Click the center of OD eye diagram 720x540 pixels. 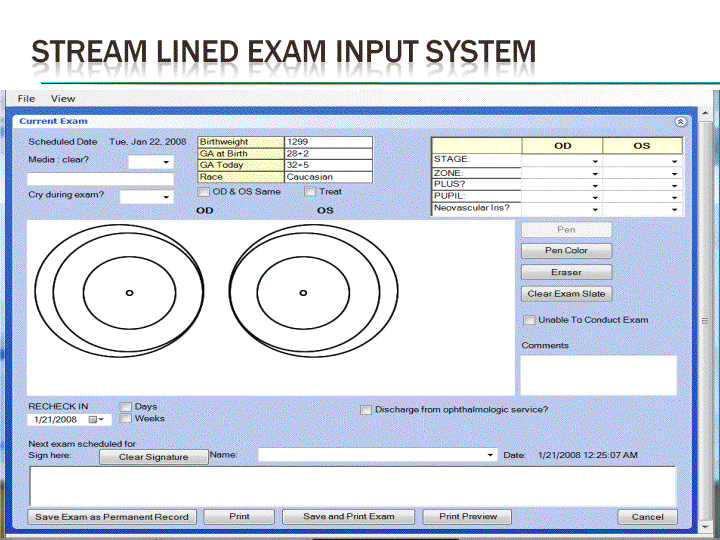(129, 292)
